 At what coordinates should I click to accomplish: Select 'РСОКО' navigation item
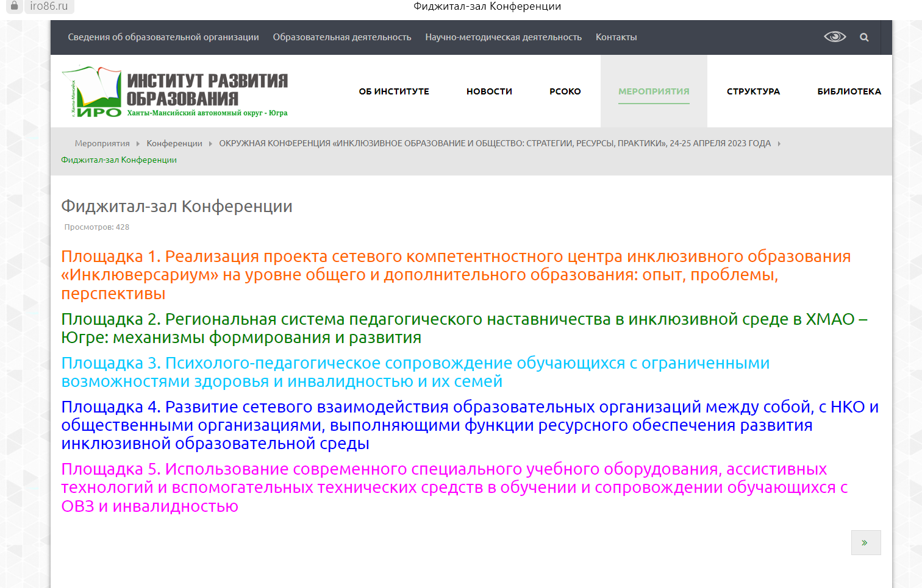pyautogui.click(x=565, y=91)
